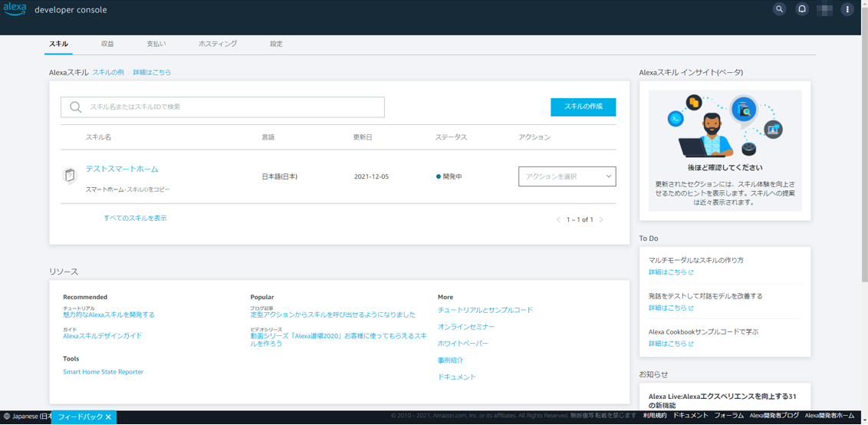The width and height of the screenshot is (868, 425).
Task: Open 詳細はこちら under Alexa Cookbookサンプルコード
Action: pyautogui.click(x=671, y=344)
